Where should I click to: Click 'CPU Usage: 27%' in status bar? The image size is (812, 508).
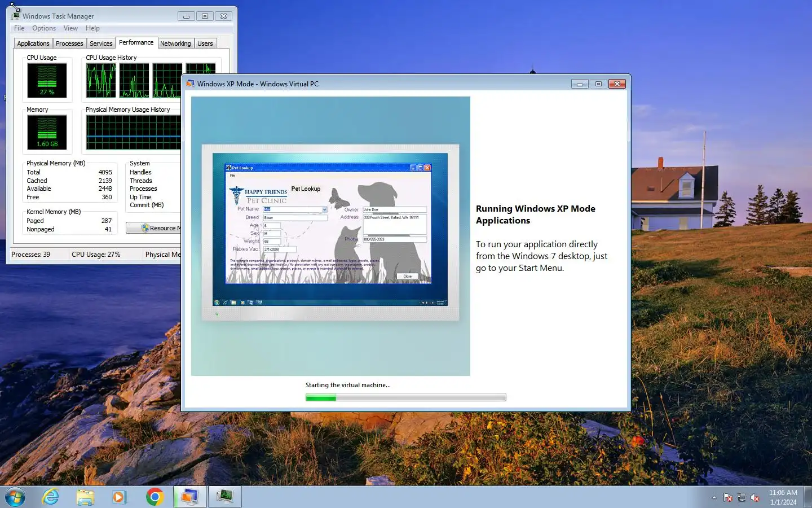(x=96, y=255)
